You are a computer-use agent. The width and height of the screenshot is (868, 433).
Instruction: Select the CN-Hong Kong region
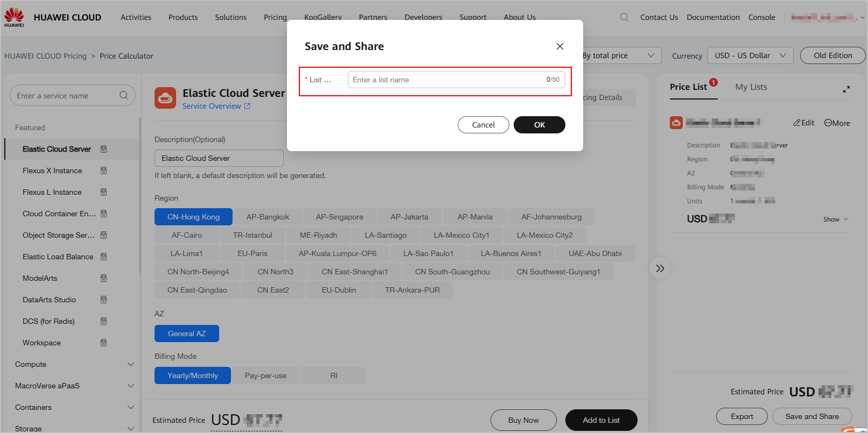(x=193, y=217)
